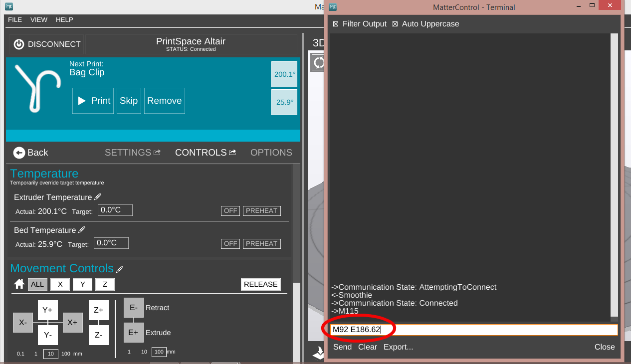The height and width of the screenshot is (364, 631).
Task: Toggle the Filter Output checkbox
Action: [x=336, y=24]
